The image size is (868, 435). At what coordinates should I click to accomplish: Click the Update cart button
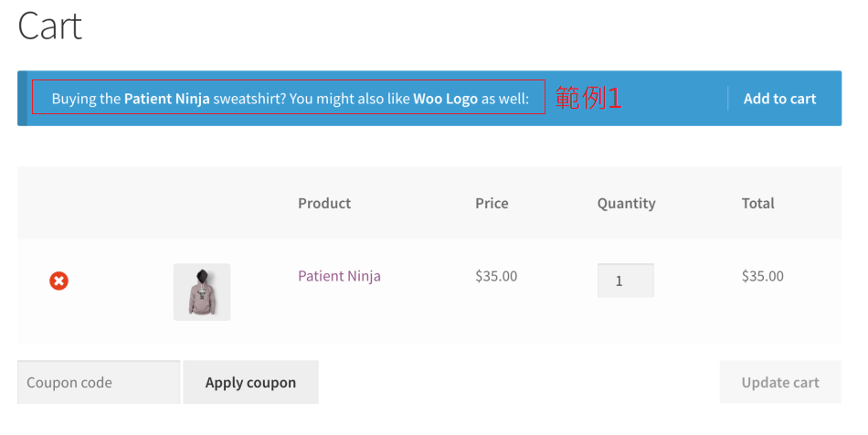[x=779, y=383]
